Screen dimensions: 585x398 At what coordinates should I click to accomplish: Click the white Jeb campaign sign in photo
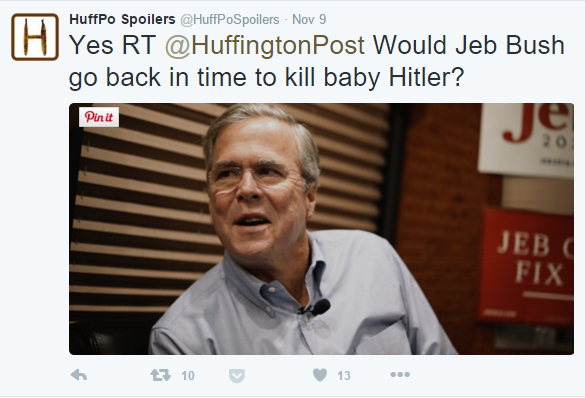click(527, 140)
